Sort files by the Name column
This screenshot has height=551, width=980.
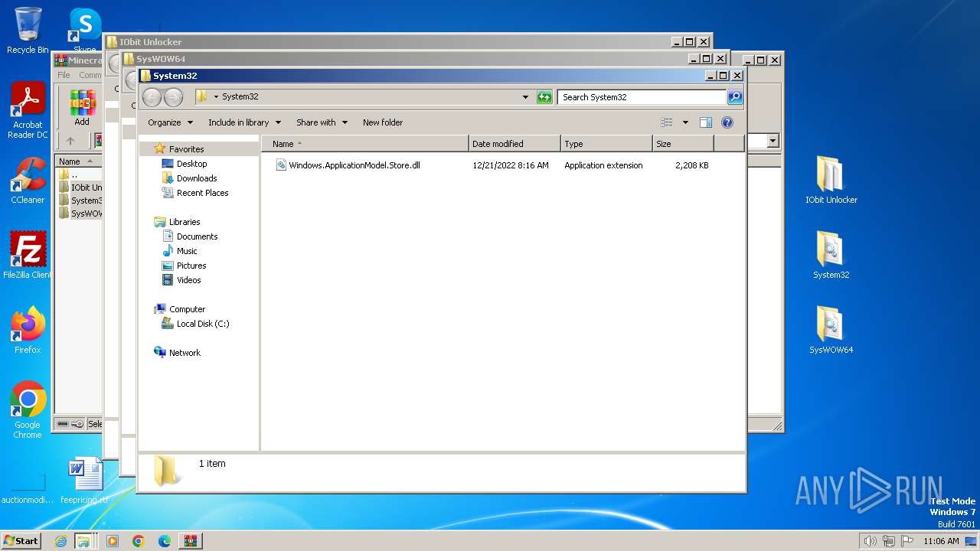coord(365,144)
